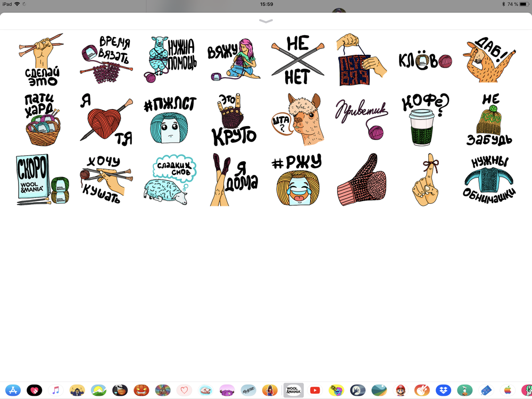Open the rainbow poop sticker app
This screenshot has width=532, height=399.
point(163,390)
